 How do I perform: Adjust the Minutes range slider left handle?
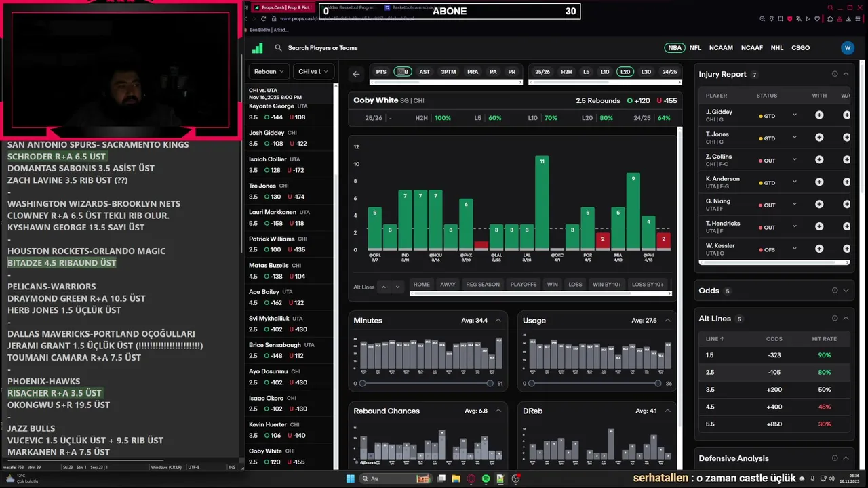(x=362, y=384)
